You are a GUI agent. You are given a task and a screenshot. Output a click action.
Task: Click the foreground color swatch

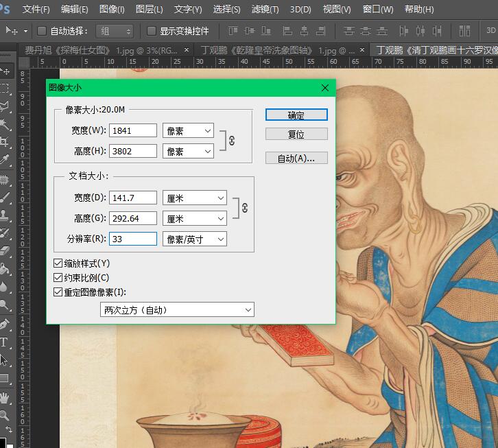[3, 443]
